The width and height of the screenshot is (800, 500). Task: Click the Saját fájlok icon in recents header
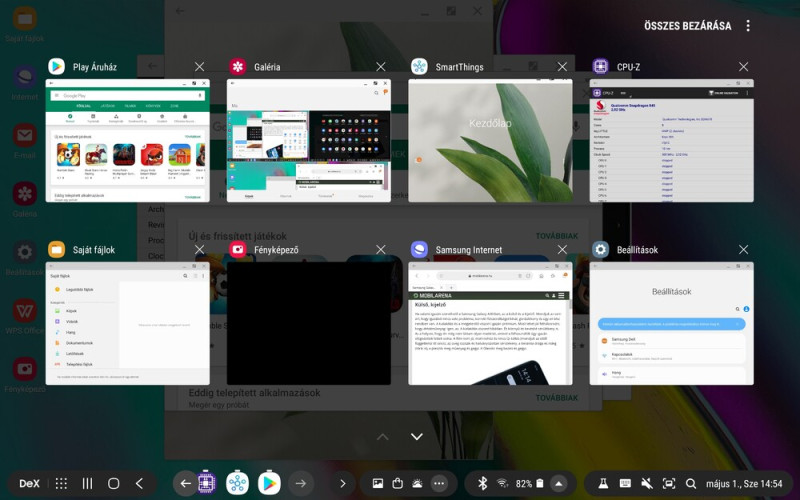[x=57, y=249]
